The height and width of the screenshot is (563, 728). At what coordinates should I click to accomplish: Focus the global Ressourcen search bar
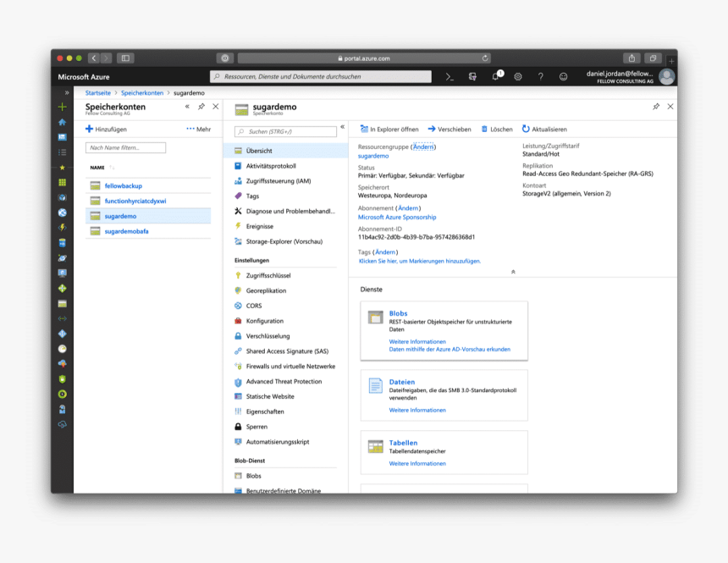[321, 77]
